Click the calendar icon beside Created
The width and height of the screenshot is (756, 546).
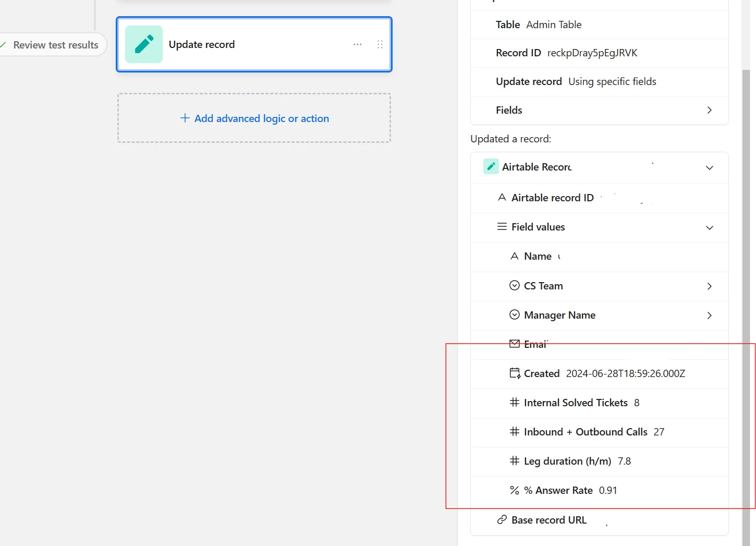coord(515,373)
